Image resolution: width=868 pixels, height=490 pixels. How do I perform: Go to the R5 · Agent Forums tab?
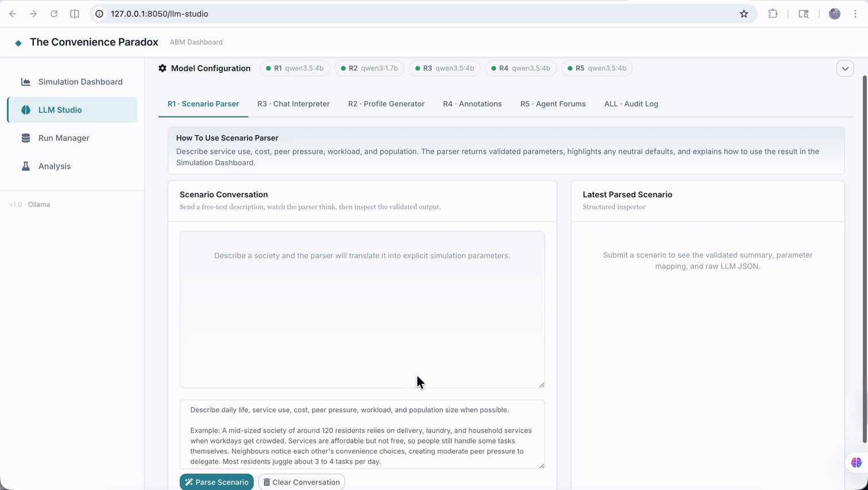[553, 104]
